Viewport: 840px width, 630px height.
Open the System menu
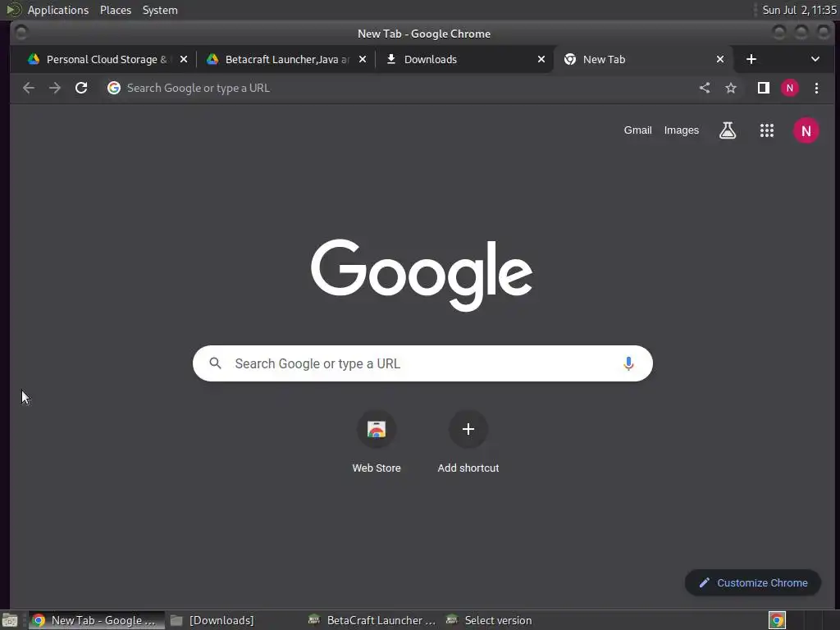point(160,10)
